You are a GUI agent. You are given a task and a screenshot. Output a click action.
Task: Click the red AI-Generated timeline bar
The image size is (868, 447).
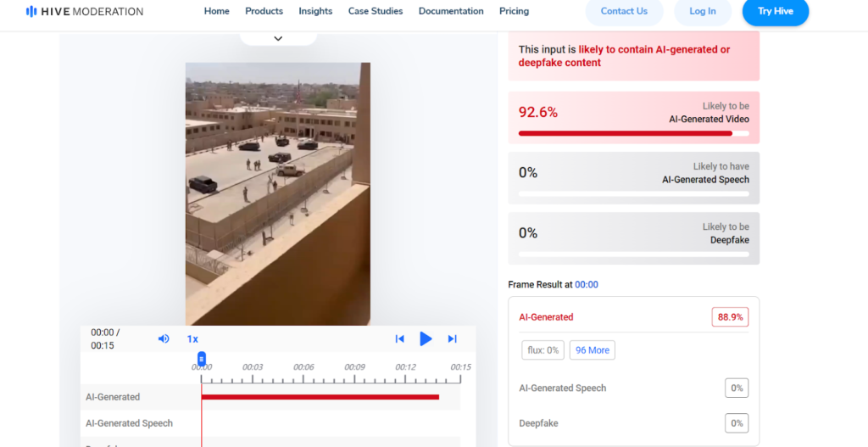click(320, 397)
